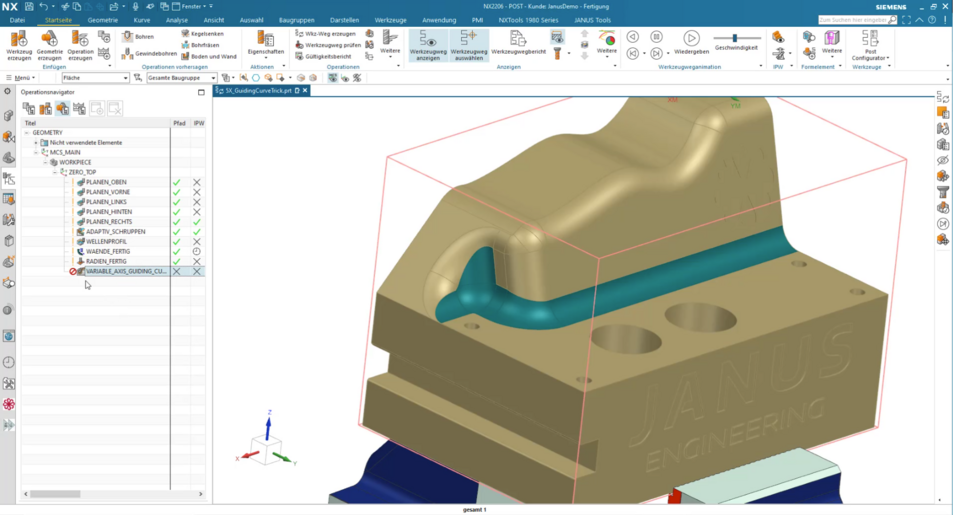Switch to the Analyse tab

tap(177, 20)
